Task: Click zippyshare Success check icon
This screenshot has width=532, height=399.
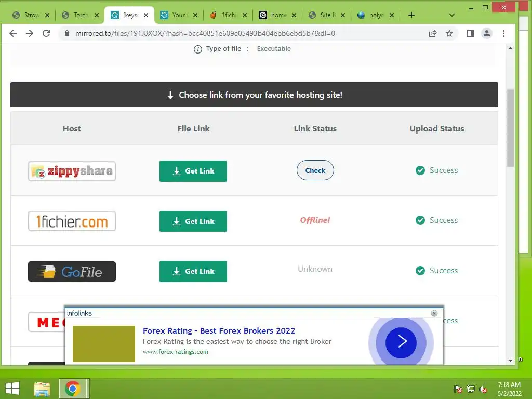Action: [x=420, y=170]
